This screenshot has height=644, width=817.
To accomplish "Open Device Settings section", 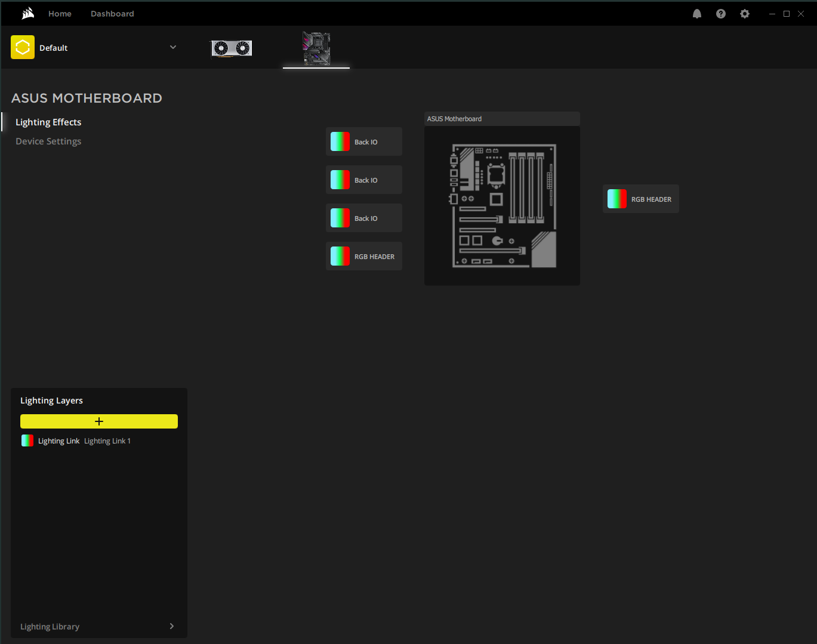I will pyautogui.click(x=48, y=141).
